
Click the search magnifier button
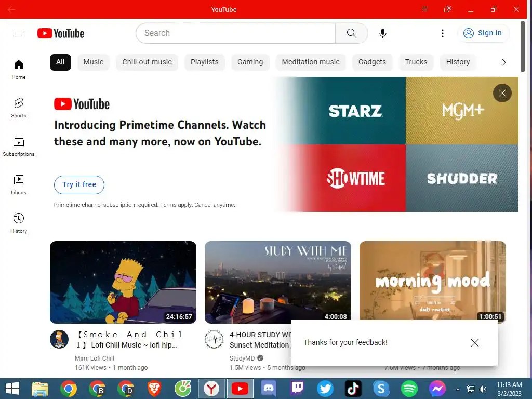pos(352,33)
